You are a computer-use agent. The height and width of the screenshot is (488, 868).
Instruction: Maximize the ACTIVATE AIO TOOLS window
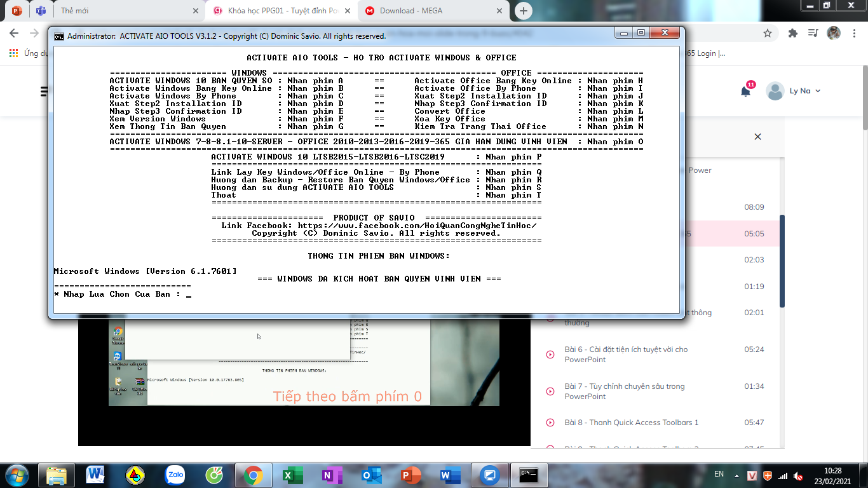coord(641,33)
